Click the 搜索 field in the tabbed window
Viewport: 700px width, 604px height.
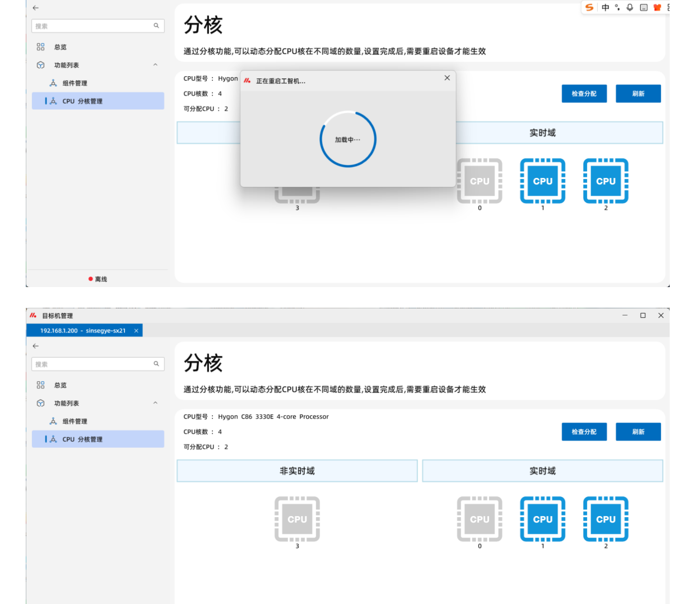click(x=94, y=364)
